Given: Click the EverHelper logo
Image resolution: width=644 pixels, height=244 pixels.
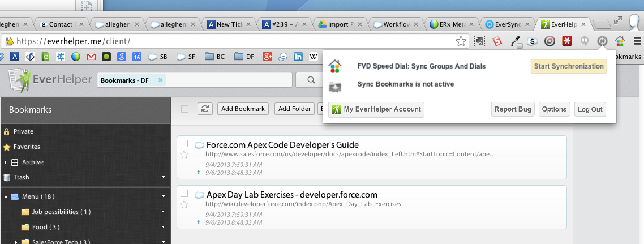Looking at the screenshot, I should [x=50, y=79].
